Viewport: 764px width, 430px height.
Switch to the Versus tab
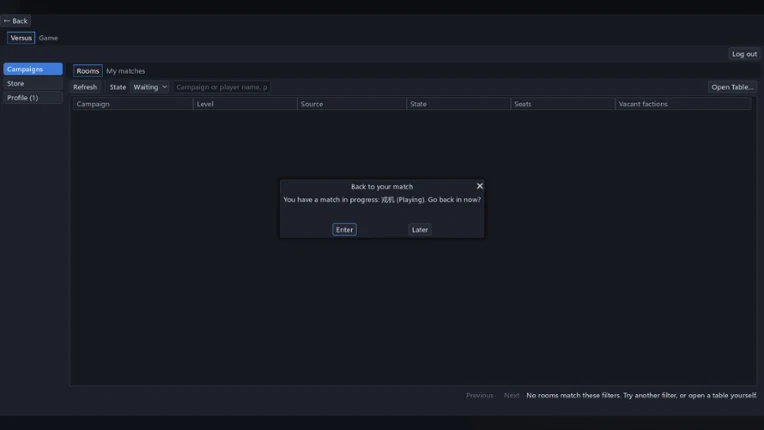click(21, 38)
